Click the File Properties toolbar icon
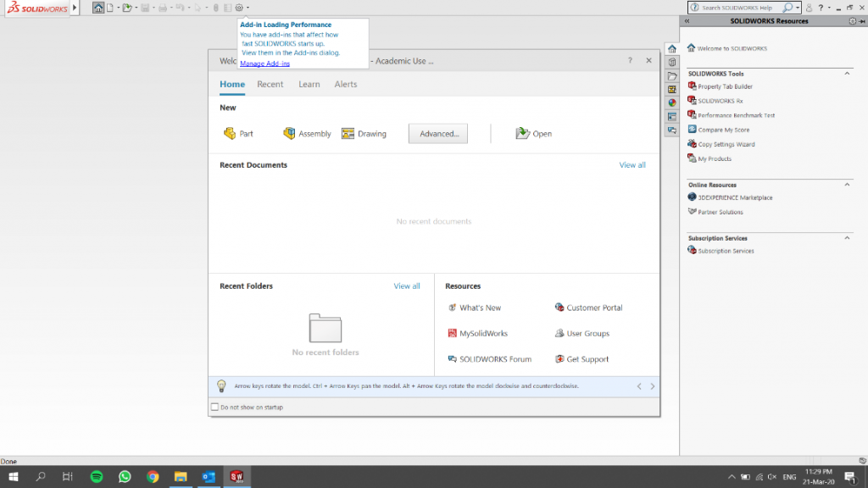 (227, 8)
